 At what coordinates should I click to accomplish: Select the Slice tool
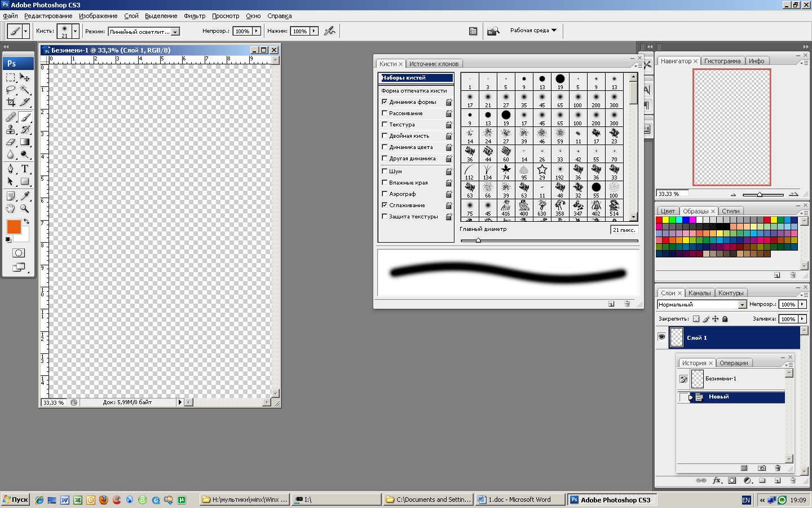pos(25,102)
